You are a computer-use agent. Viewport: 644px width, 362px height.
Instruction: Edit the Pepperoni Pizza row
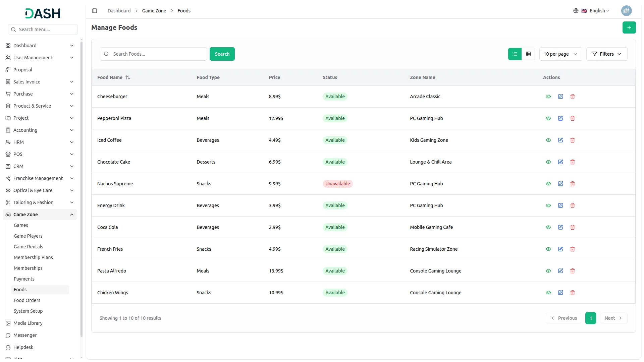point(560,118)
